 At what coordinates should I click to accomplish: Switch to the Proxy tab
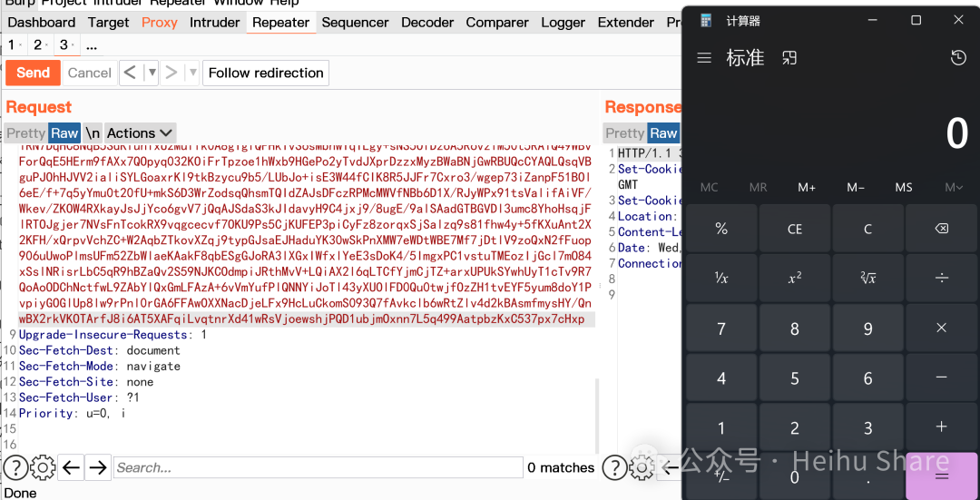point(160,23)
